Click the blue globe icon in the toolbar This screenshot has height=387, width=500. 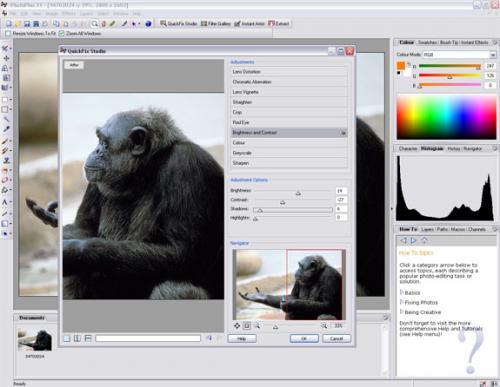[x=148, y=24]
